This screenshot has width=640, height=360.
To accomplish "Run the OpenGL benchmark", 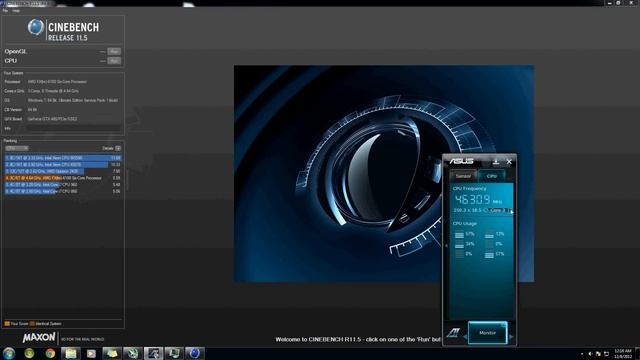I will coord(114,51).
